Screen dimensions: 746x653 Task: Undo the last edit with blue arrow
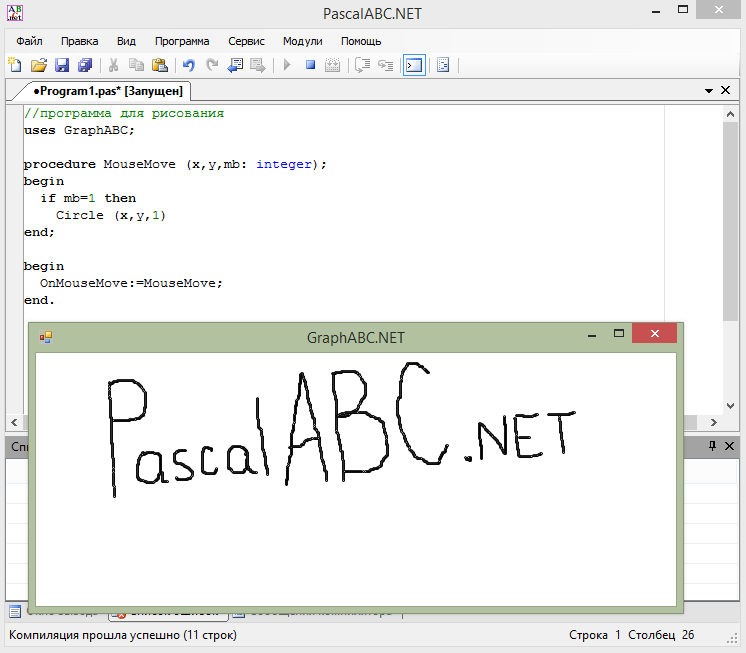(188, 65)
